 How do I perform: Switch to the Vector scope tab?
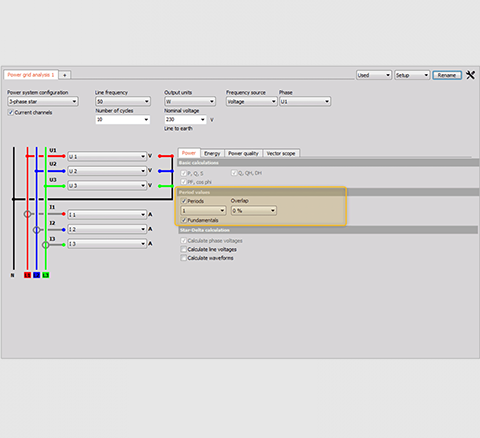[281, 153]
